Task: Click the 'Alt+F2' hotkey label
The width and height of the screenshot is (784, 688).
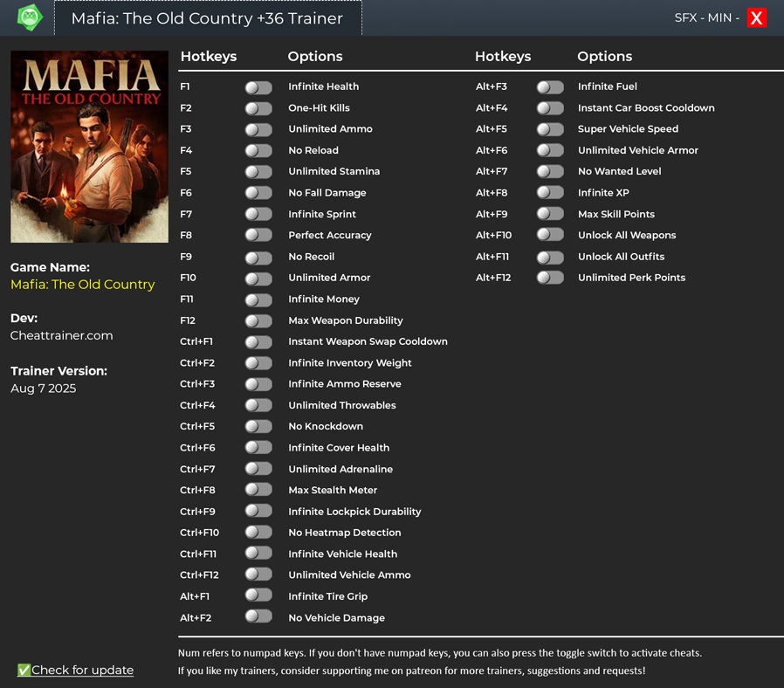Action: click(196, 618)
